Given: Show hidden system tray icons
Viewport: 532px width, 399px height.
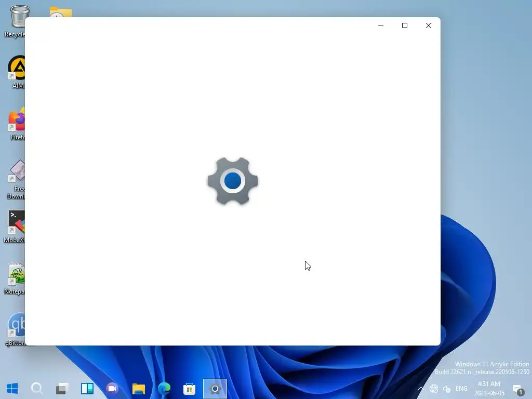Looking at the screenshot, I should (421, 389).
